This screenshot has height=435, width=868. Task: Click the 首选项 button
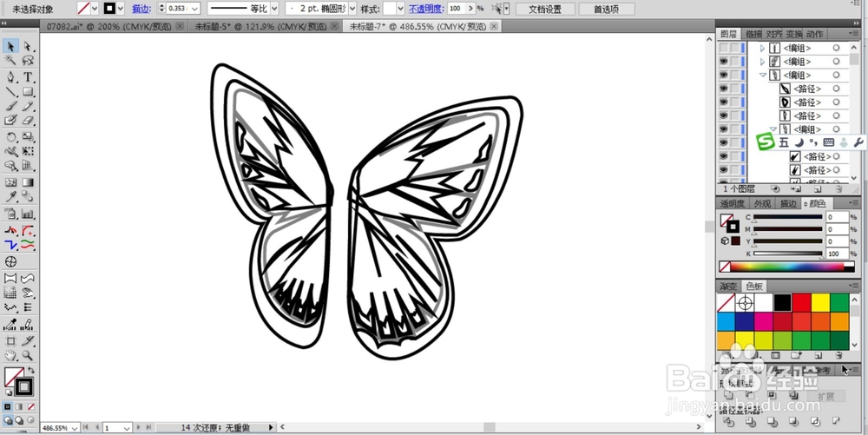[606, 10]
